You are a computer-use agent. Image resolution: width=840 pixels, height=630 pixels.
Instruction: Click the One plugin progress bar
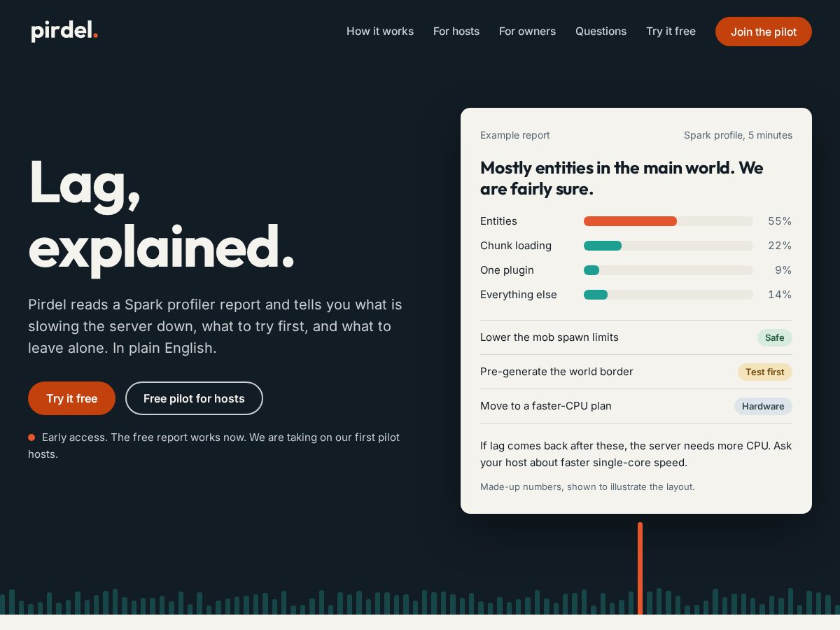tap(668, 270)
